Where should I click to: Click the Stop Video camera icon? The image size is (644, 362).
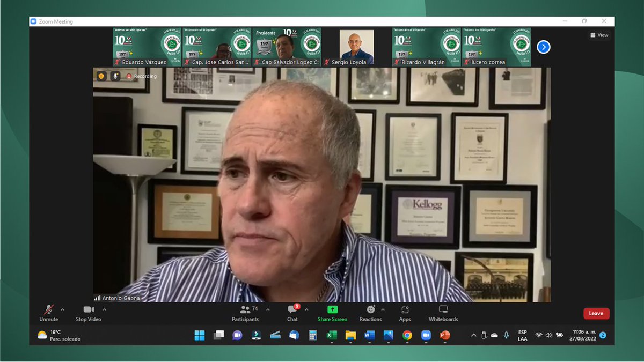[89, 310]
